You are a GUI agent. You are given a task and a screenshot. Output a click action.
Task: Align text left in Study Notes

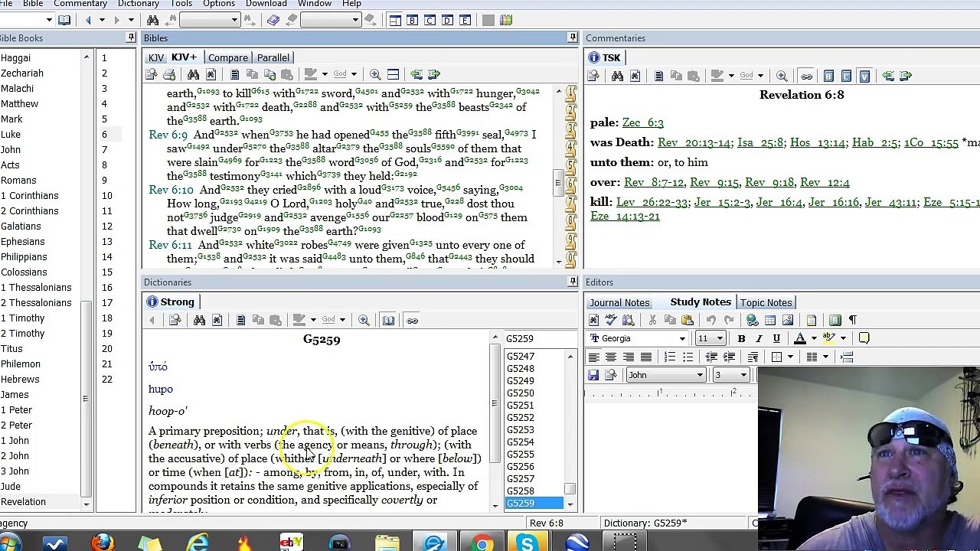[593, 357]
